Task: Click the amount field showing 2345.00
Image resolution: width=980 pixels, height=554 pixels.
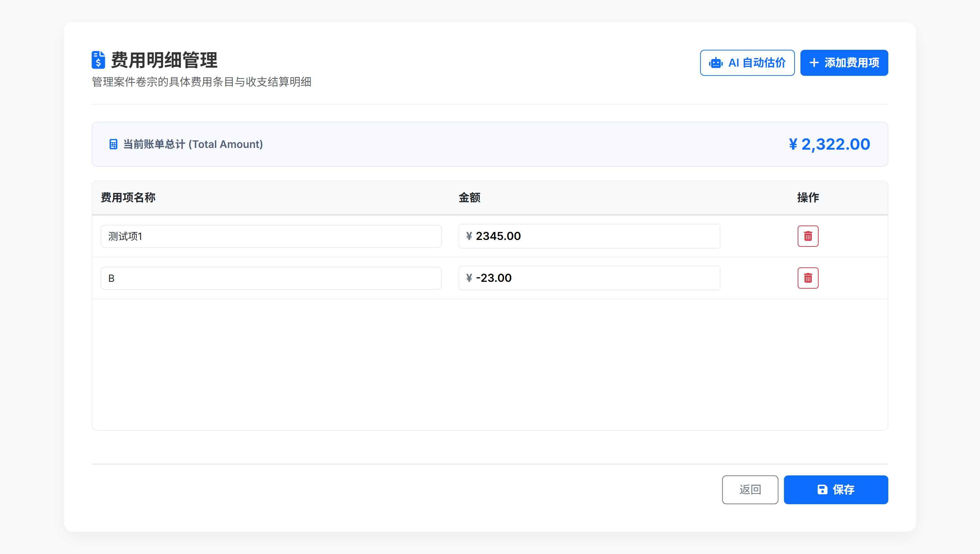Action: click(x=589, y=236)
